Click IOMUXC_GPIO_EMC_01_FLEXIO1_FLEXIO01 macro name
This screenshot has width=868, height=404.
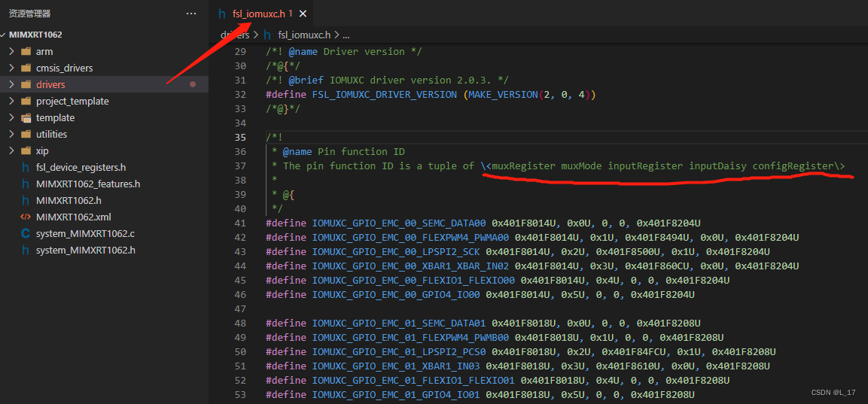413,380
